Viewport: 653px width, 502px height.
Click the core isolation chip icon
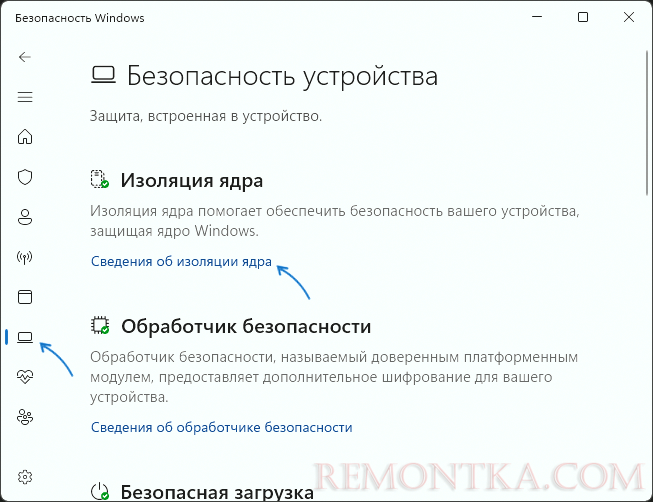pyautogui.click(x=100, y=179)
